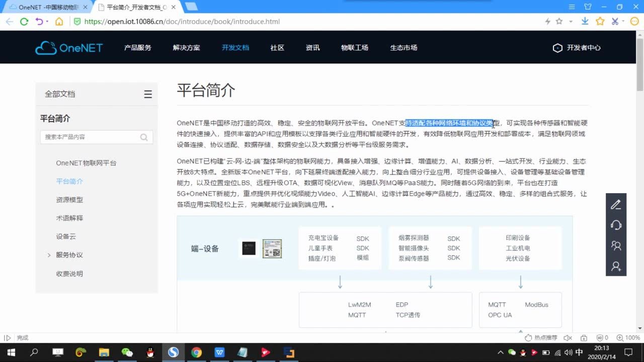Open File Explorer from the taskbar
The width and height of the screenshot is (644, 362).
pos(104,352)
